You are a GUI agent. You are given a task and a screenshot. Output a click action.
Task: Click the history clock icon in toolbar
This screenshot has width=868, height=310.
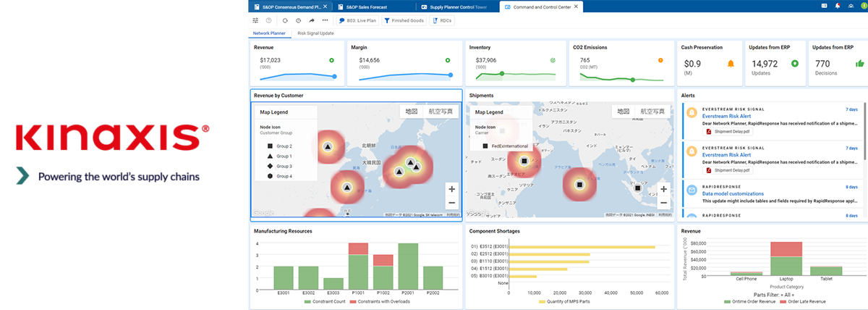pos(298,20)
